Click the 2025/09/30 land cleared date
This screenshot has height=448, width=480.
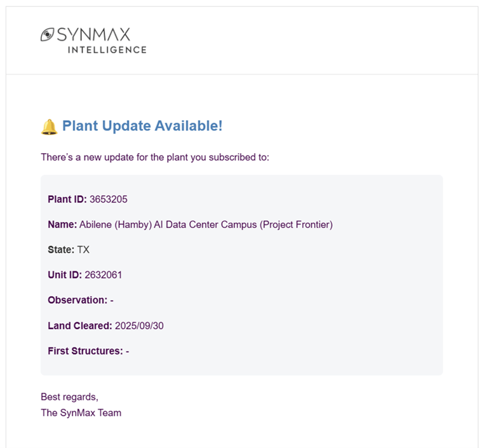(140, 325)
